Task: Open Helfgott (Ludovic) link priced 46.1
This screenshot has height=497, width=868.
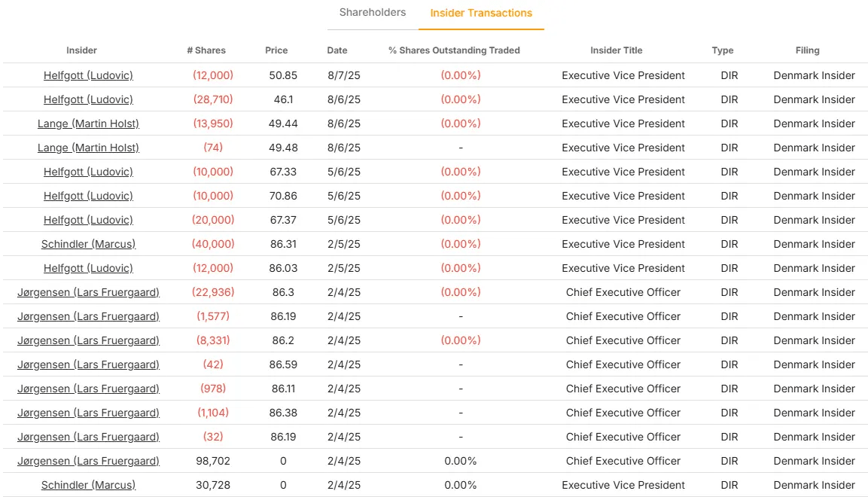Action: tap(88, 99)
